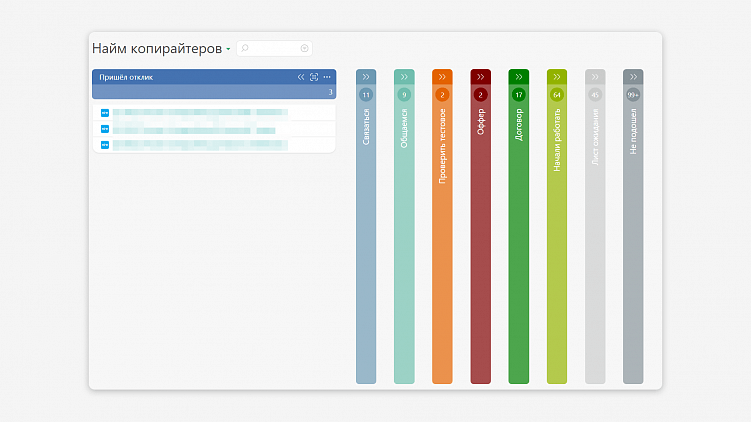Click the «Не подошел» 99+ badge
Image resolution: width=751 pixels, height=422 pixels.
coord(633,95)
